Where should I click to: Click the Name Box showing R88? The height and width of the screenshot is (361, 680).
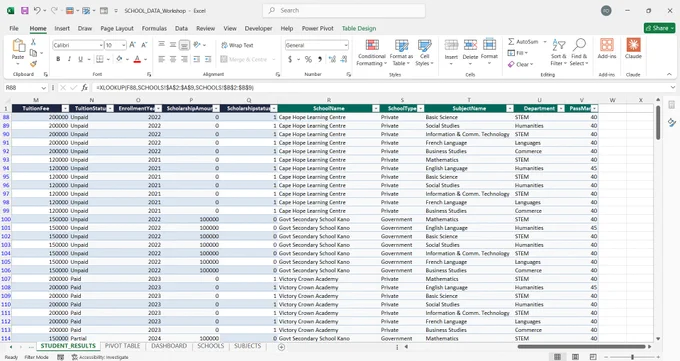tap(25, 88)
